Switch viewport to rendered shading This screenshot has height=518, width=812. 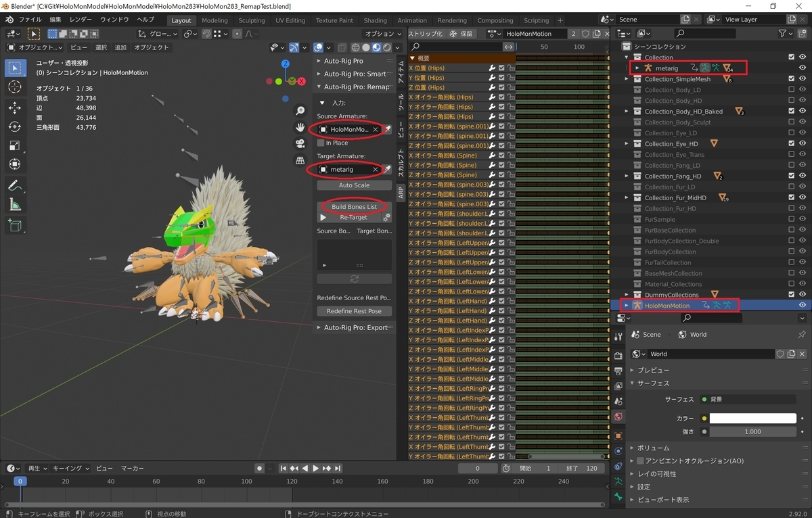[386, 47]
